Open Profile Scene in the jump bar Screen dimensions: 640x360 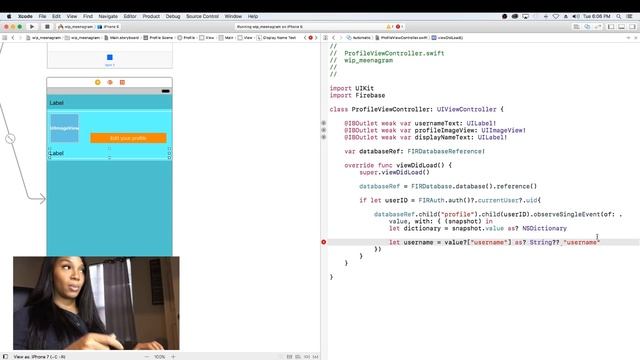coord(158,38)
